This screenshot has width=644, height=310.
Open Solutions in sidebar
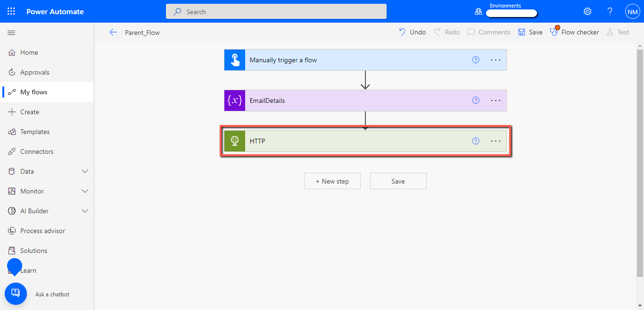click(x=47, y=251)
